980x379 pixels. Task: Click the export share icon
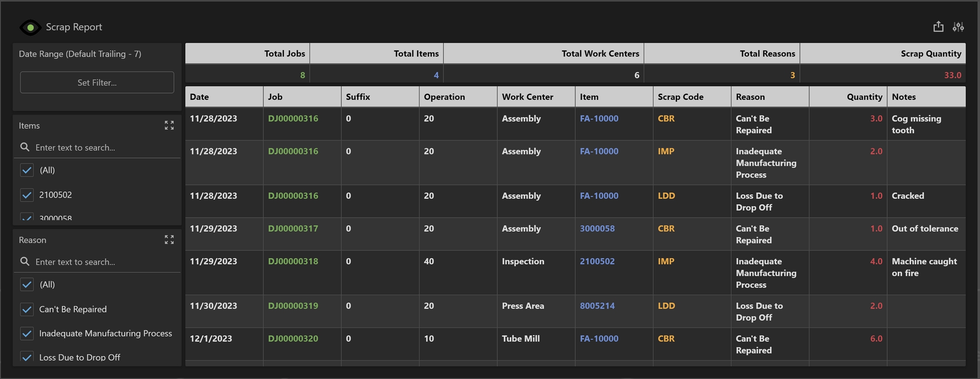click(x=938, y=26)
